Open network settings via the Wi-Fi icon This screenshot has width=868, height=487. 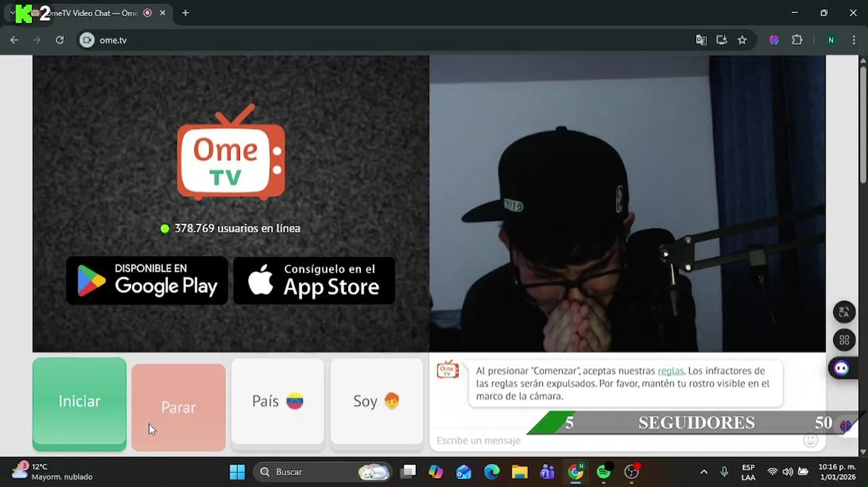pyautogui.click(x=772, y=472)
